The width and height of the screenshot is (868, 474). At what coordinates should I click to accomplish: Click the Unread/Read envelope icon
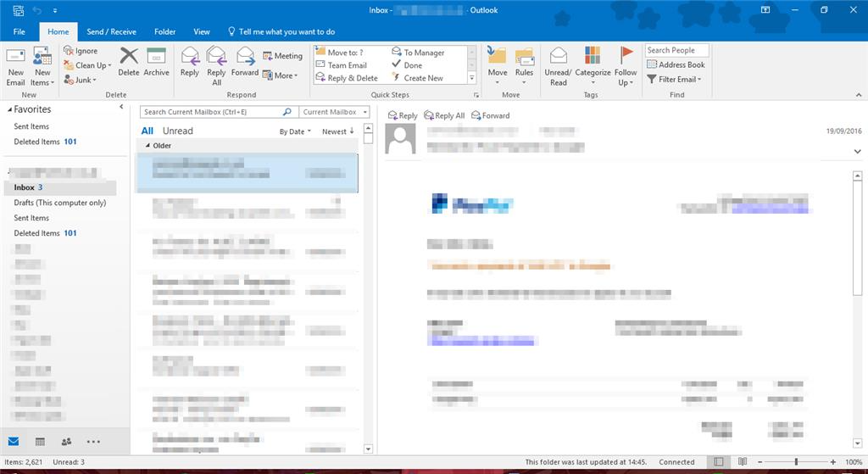tap(558, 58)
